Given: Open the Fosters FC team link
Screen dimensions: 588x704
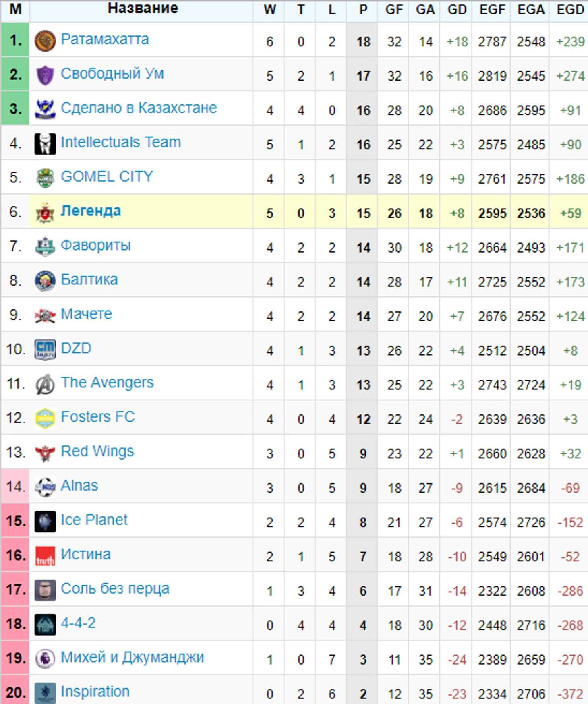Looking at the screenshot, I should [98, 417].
